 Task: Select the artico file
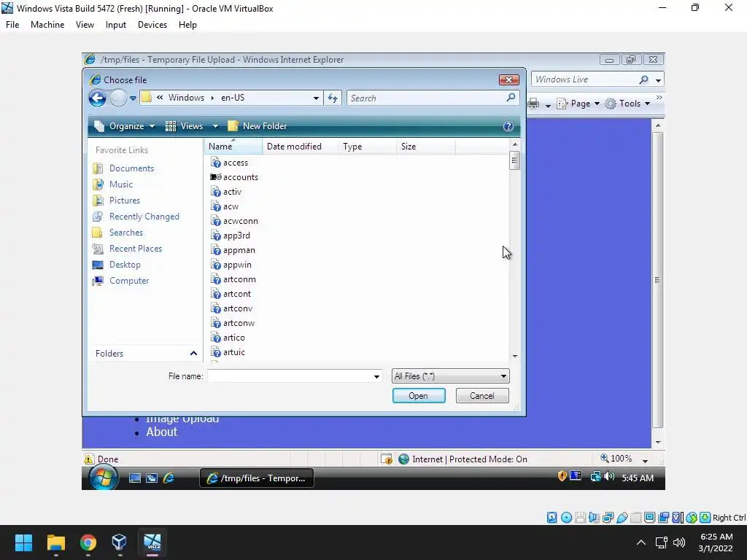(x=228, y=338)
